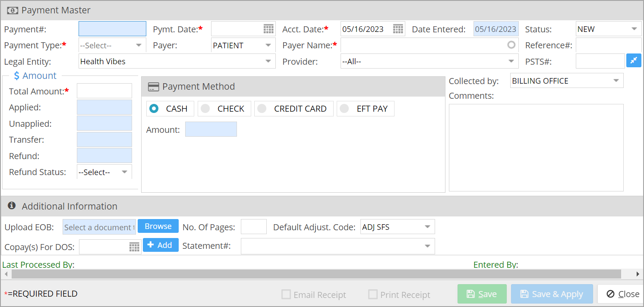Click the Payer Name search circle icon
The height and width of the screenshot is (307, 644).
511,45
